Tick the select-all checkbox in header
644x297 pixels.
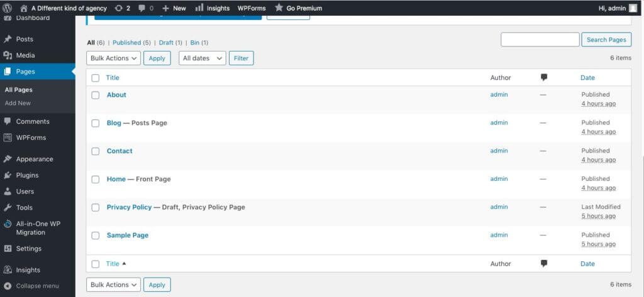96,78
